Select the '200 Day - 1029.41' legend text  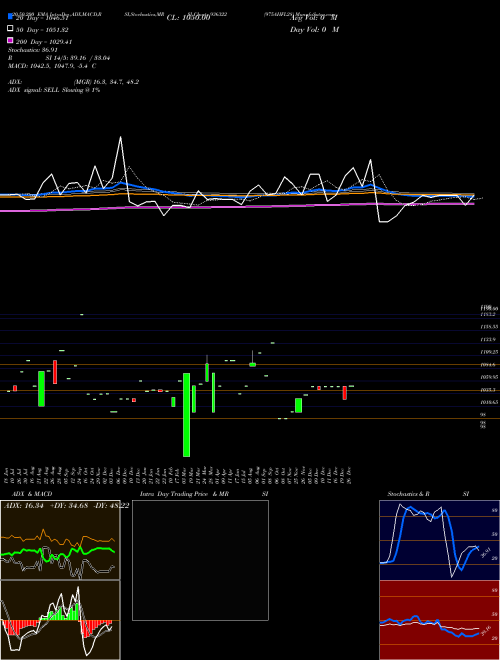coord(44,42)
